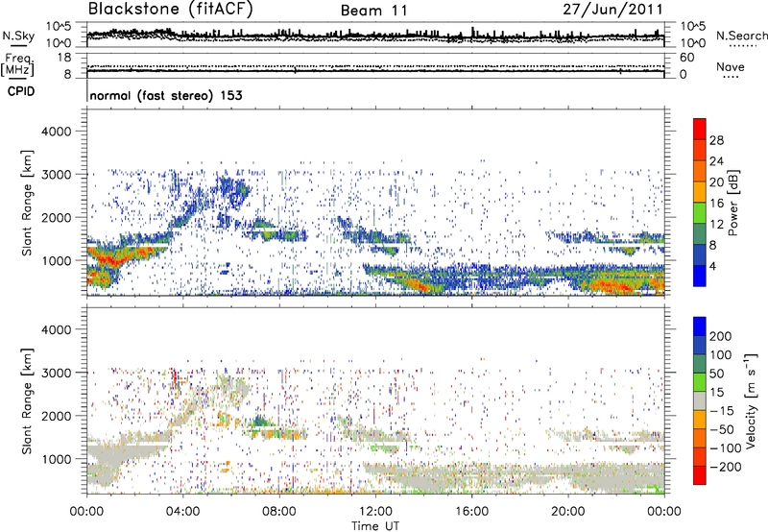Click the '60' Nave axis tick
This screenshot has width=768, height=532.
coord(687,58)
